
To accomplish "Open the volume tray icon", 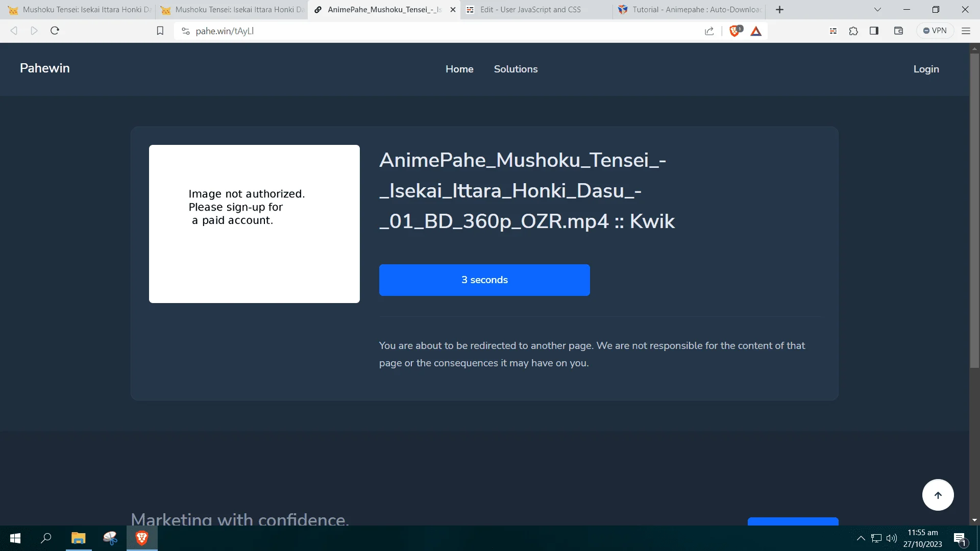I will click(892, 538).
